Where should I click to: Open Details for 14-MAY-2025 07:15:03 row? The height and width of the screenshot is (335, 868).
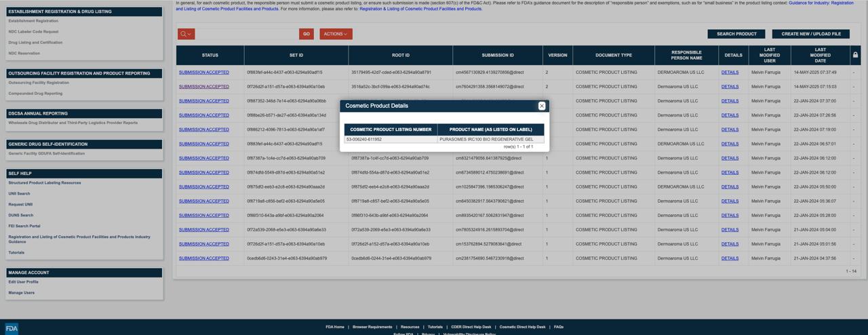tap(730, 87)
